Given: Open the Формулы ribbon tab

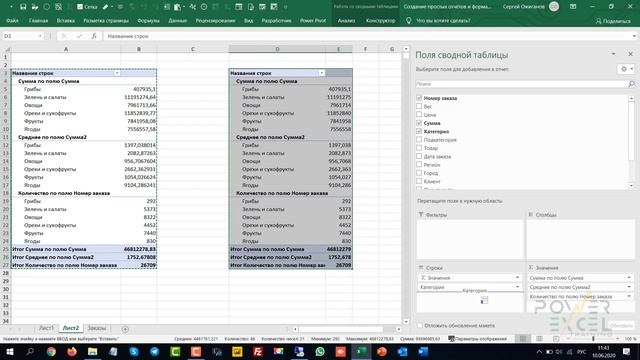Looking at the screenshot, I should [149, 20].
